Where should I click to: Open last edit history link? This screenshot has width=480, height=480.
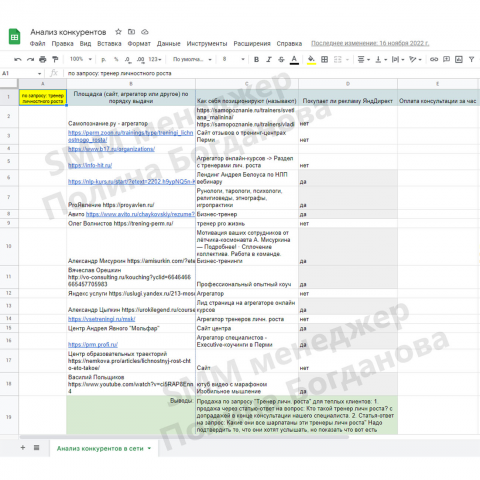point(370,44)
